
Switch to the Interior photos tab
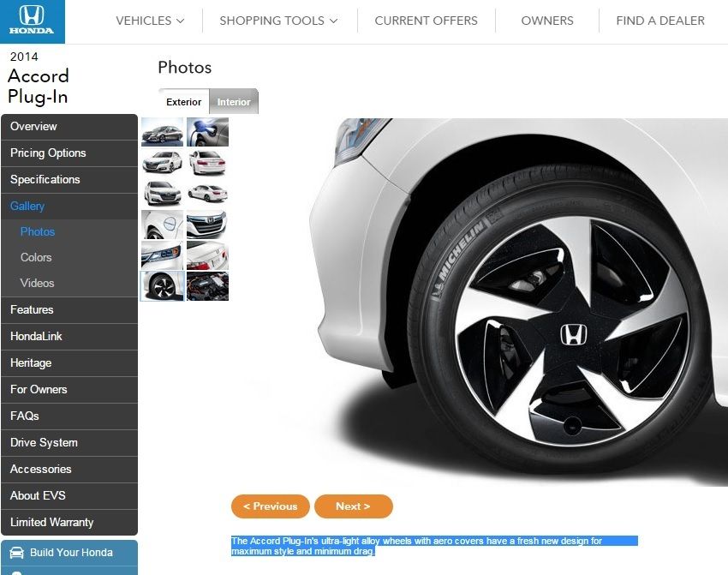(x=234, y=102)
